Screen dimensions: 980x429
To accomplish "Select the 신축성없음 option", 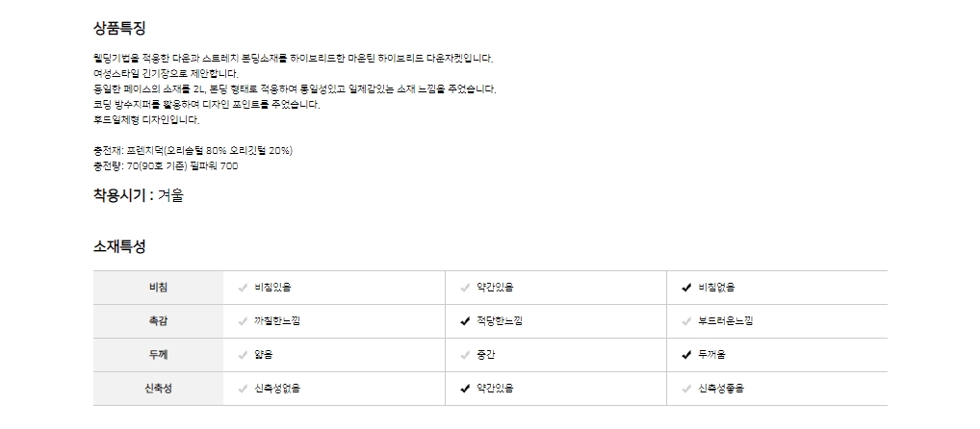I will [x=277, y=389].
